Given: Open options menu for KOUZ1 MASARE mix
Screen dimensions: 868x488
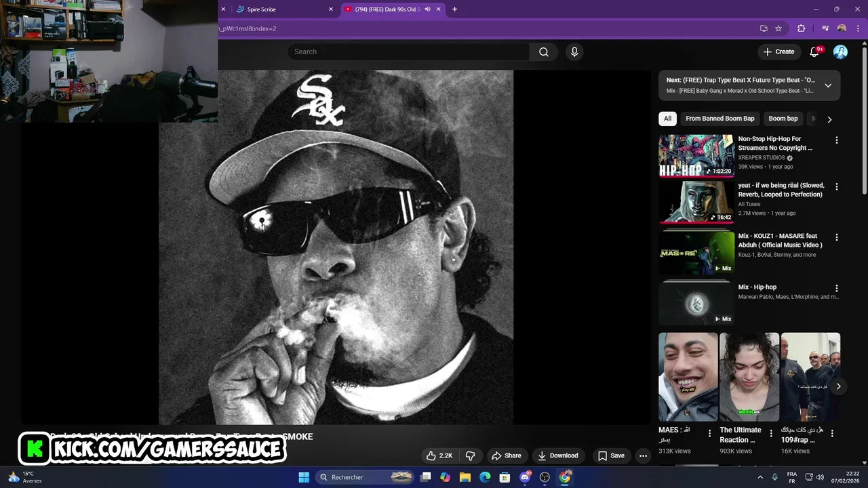Looking at the screenshot, I should (x=836, y=237).
